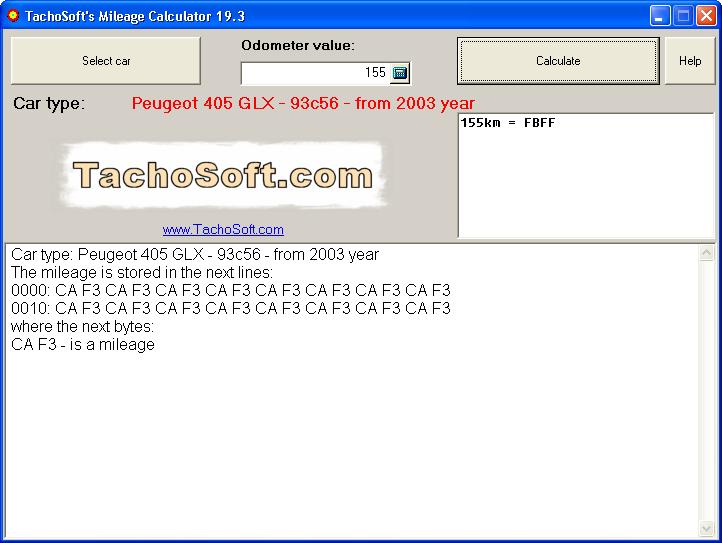Click the 'Car type: Peugeot 405 GLX' info line
Screen dimensions: 722x543
[x=195, y=254]
